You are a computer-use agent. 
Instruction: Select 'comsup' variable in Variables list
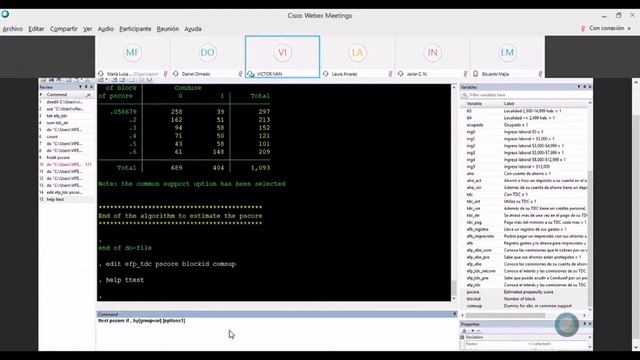(x=524, y=306)
